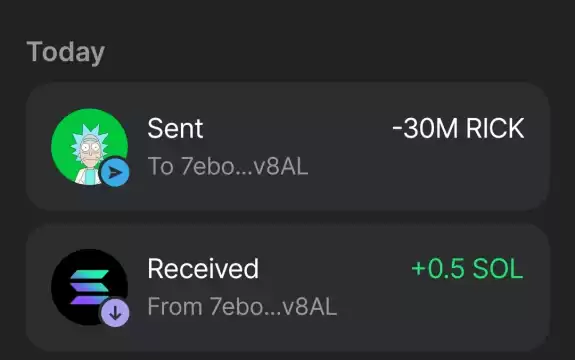Open the Sent transaction card

click(x=288, y=147)
